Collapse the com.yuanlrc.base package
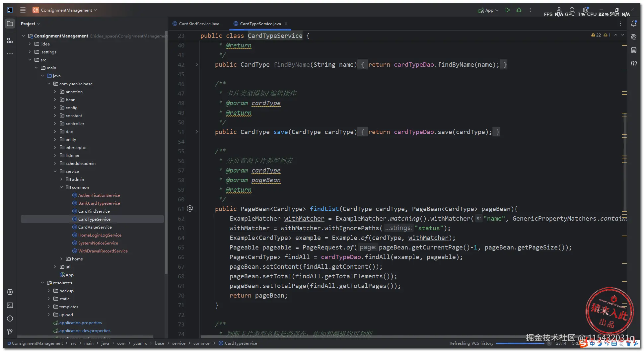This screenshot has height=352, width=644. [49, 84]
